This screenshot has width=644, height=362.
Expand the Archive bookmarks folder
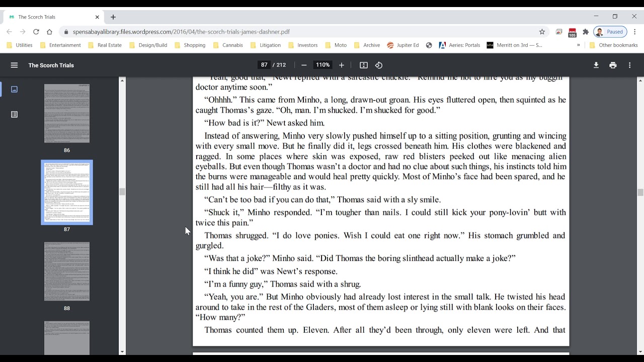367,45
